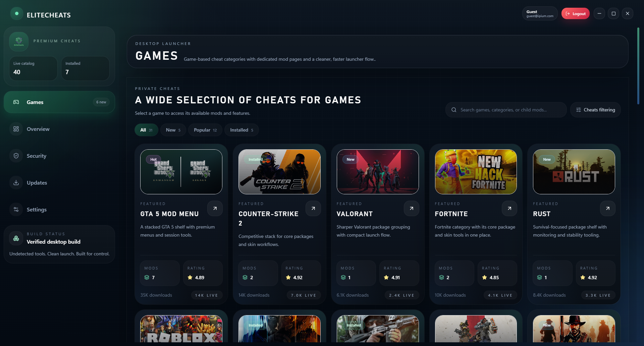
Task: Click the 7.0K LIVE badge
Action: tap(304, 295)
